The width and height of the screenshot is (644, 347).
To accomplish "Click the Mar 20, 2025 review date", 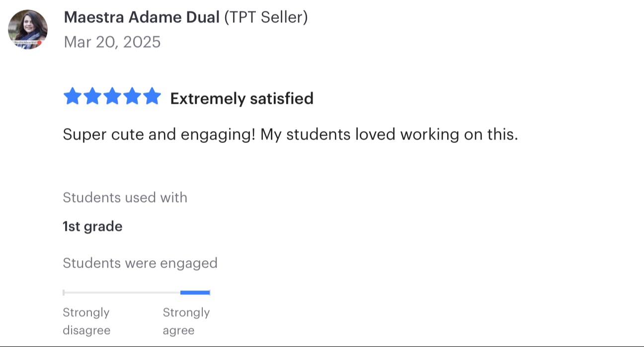I will (112, 42).
